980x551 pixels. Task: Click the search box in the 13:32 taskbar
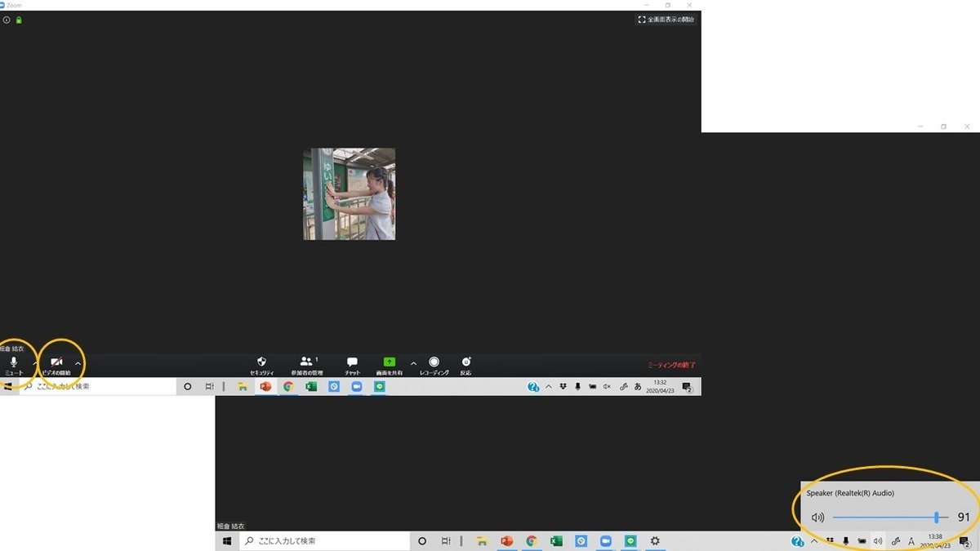(97, 386)
